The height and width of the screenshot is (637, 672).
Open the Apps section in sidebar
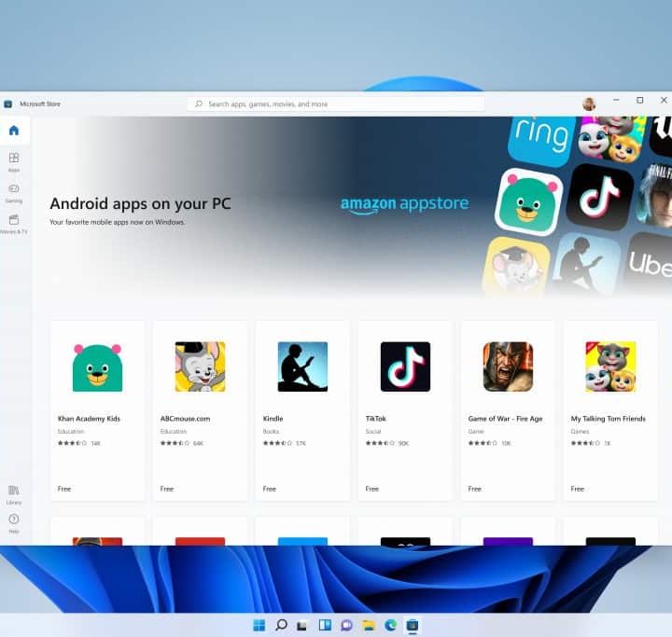(x=14, y=161)
